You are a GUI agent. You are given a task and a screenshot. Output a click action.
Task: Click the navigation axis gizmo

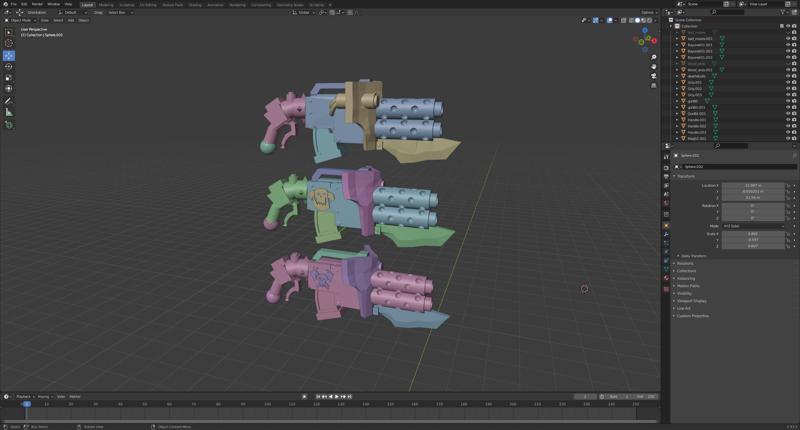pyautogui.click(x=645, y=39)
